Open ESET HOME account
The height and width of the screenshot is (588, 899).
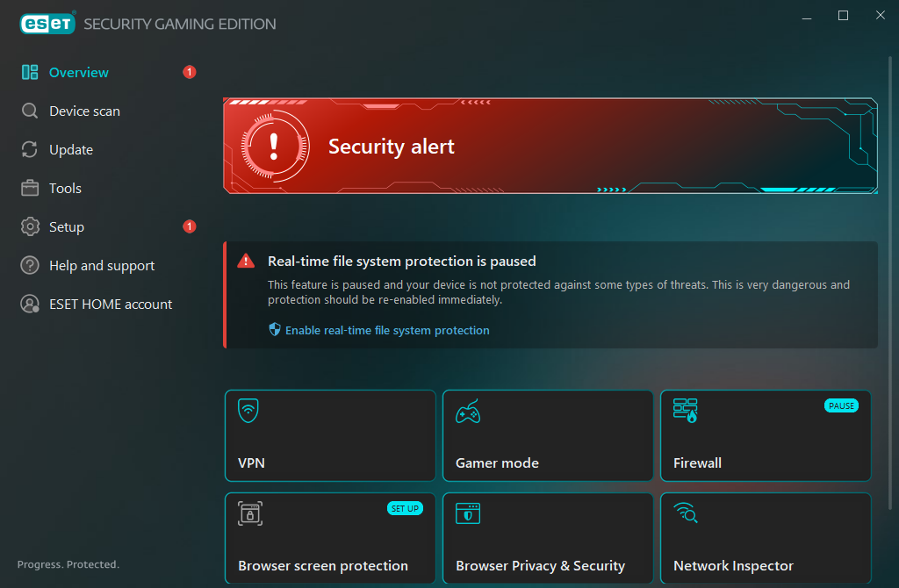(109, 304)
